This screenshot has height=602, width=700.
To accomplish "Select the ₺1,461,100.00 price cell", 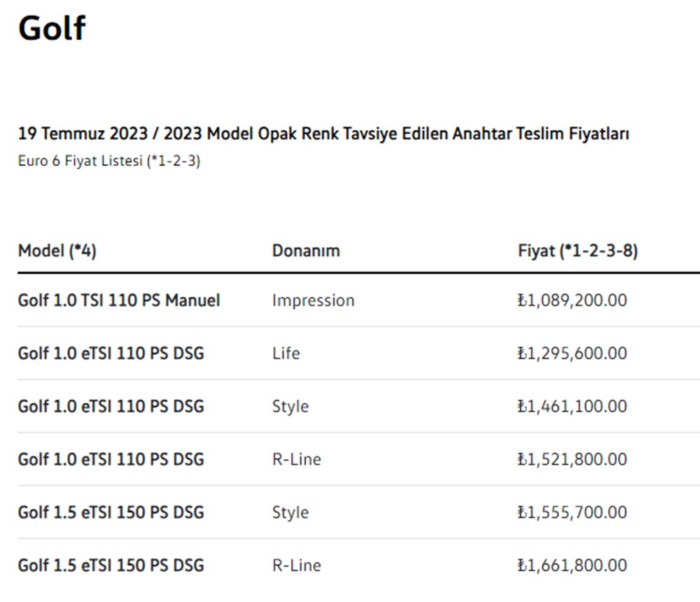I will click(572, 407).
